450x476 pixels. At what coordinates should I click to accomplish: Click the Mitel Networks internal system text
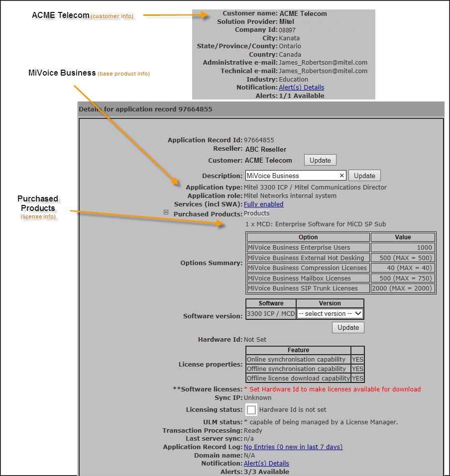point(290,196)
